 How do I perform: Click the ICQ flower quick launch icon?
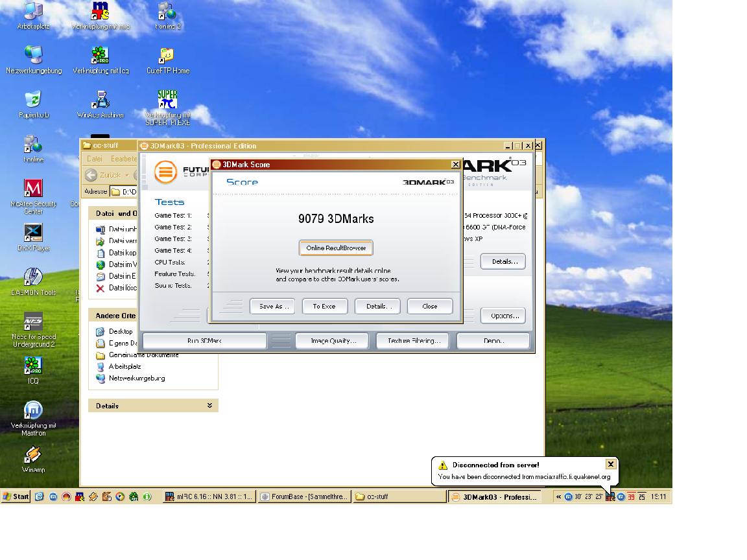tap(134, 496)
